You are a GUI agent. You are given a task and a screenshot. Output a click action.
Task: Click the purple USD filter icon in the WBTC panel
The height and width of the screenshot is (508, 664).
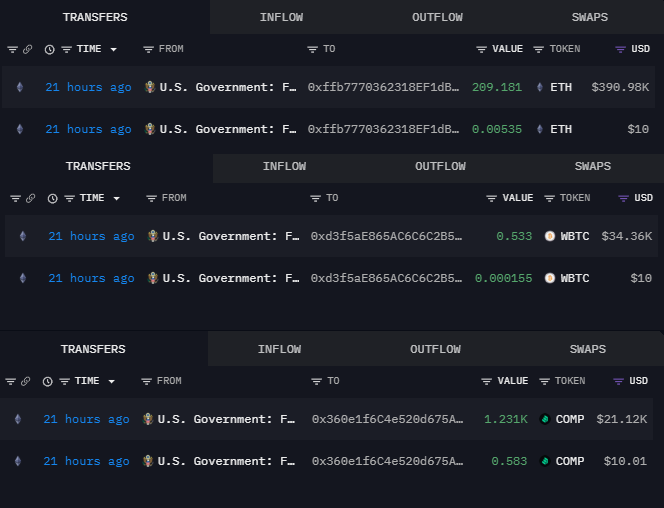pyautogui.click(x=623, y=199)
